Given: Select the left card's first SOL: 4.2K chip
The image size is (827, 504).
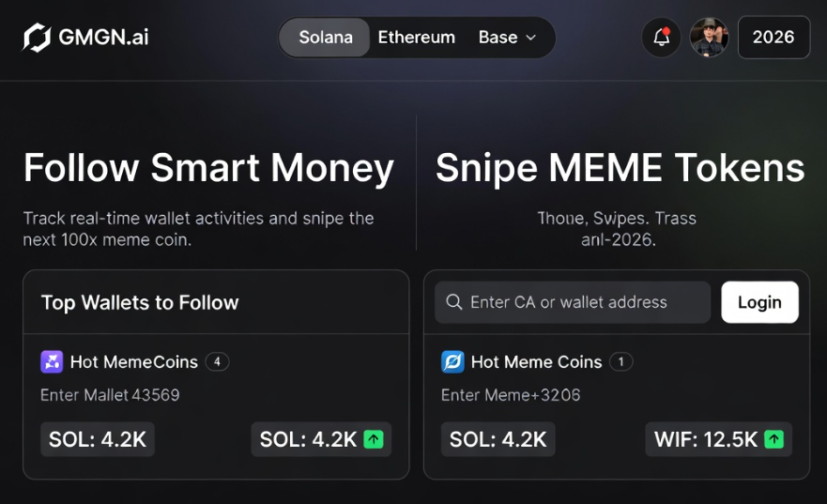Looking at the screenshot, I should click(x=98, y=439).
